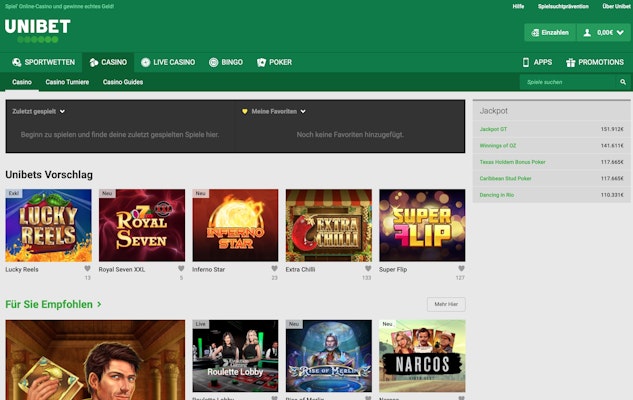
Task: Click the 0,00€ account balance
Action: [x=605, y=33]
